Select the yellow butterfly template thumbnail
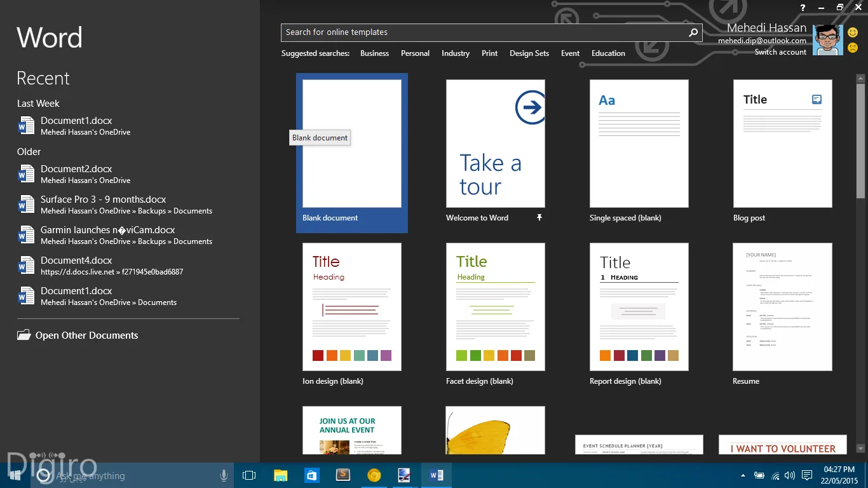This screenshot has width=868, height=488. tap(496, 430)
